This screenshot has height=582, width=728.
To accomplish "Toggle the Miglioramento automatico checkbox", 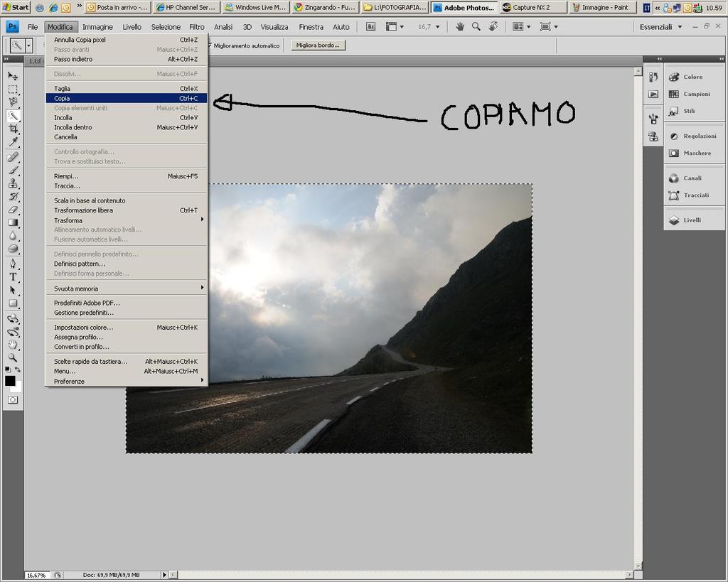I will [210, 45].
